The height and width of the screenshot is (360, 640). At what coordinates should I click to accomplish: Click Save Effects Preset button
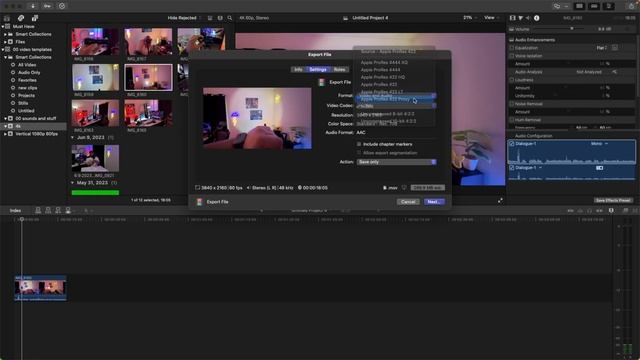(x=613, y=200)
